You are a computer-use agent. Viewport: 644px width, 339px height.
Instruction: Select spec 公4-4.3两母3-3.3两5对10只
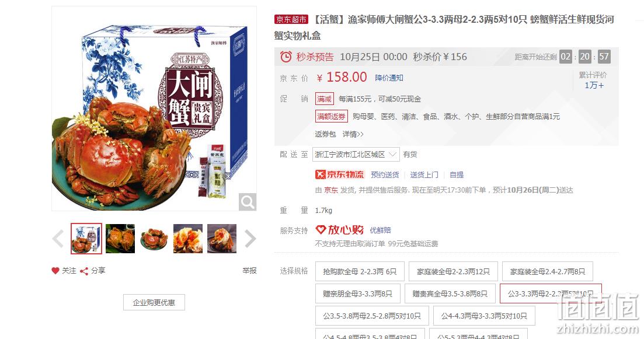pyautogui.click(x=484, y=316)
